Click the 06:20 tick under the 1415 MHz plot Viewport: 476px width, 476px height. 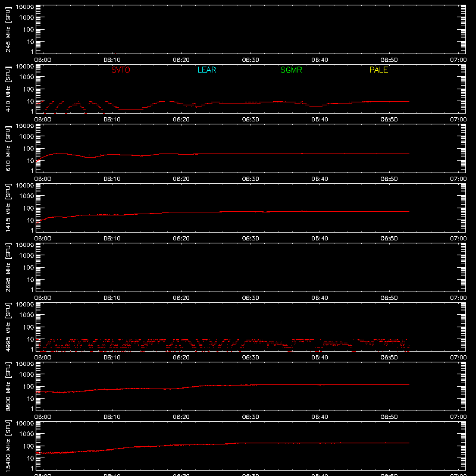[181, 239]
